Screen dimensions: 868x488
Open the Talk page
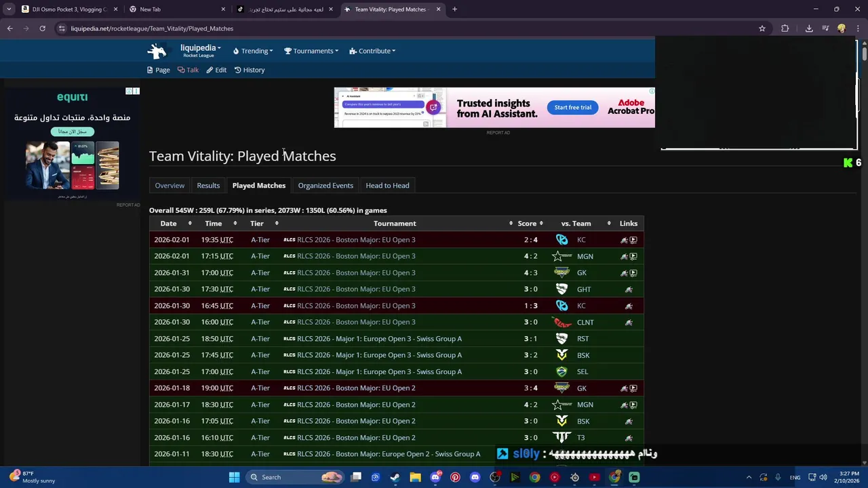tap(189, 70)
